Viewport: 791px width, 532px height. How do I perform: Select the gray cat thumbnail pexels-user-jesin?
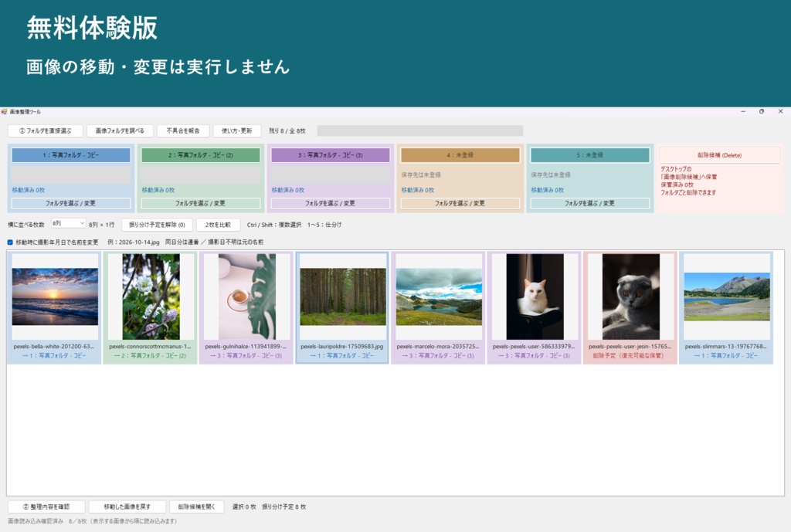click(x=630, y=296)
